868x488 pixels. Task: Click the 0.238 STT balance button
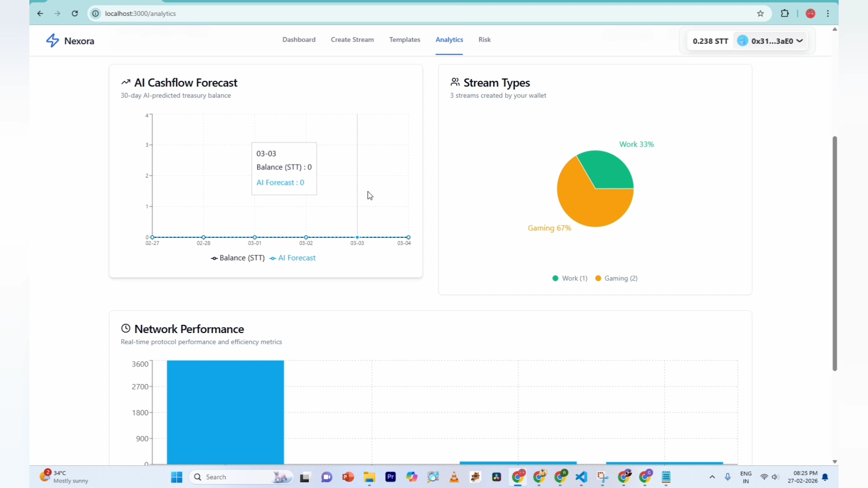[x=710, y=41]
